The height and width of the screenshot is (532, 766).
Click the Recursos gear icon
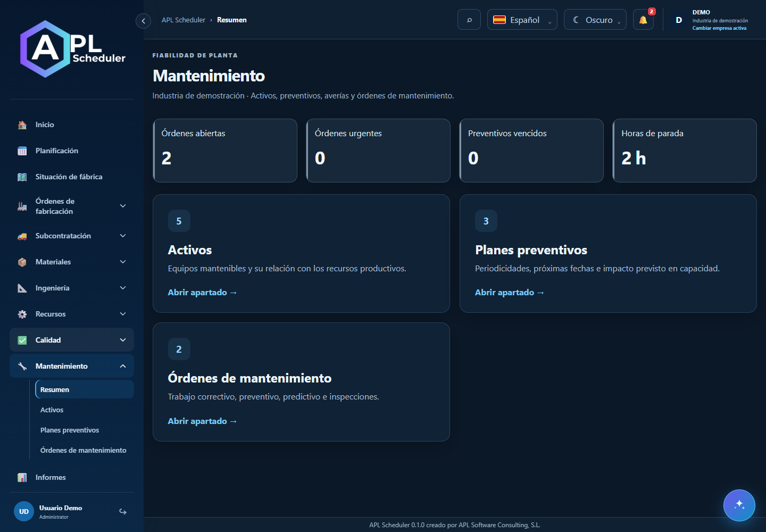tap(22, 314)
